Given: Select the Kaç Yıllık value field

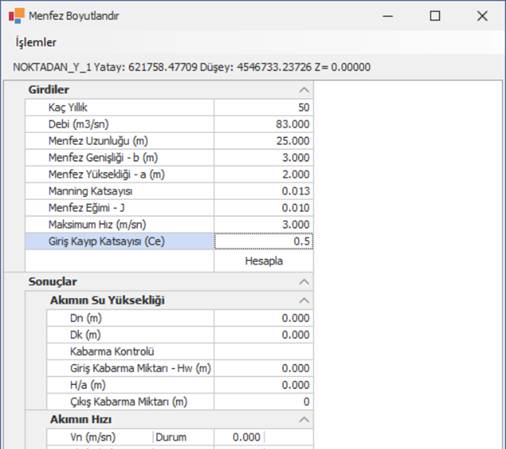Looking at the screenshot, I should [264, 107].
